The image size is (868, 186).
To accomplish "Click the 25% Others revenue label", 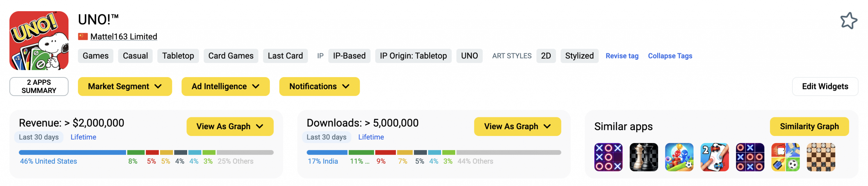I will 236,161.
